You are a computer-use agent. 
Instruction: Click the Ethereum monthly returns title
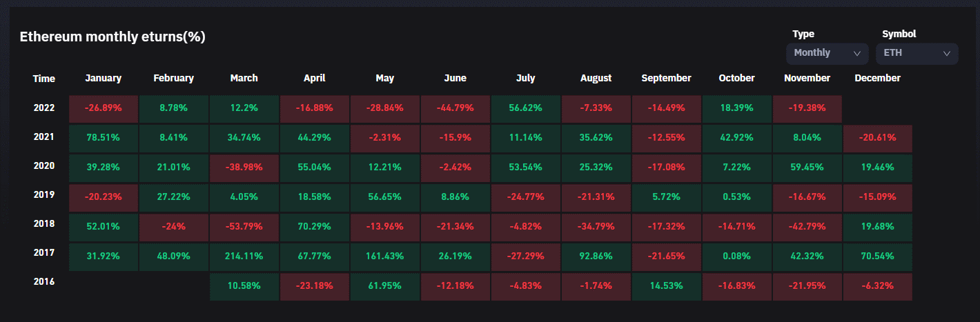pos(112,37)
